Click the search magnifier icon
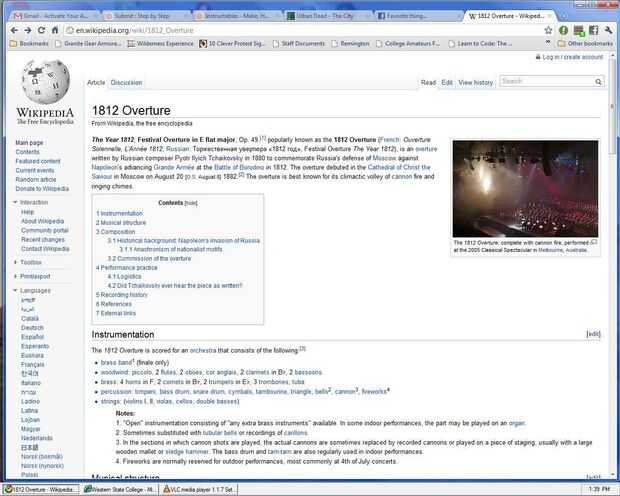The width and height of the screenshot is (620, 496). click(598, 81)
